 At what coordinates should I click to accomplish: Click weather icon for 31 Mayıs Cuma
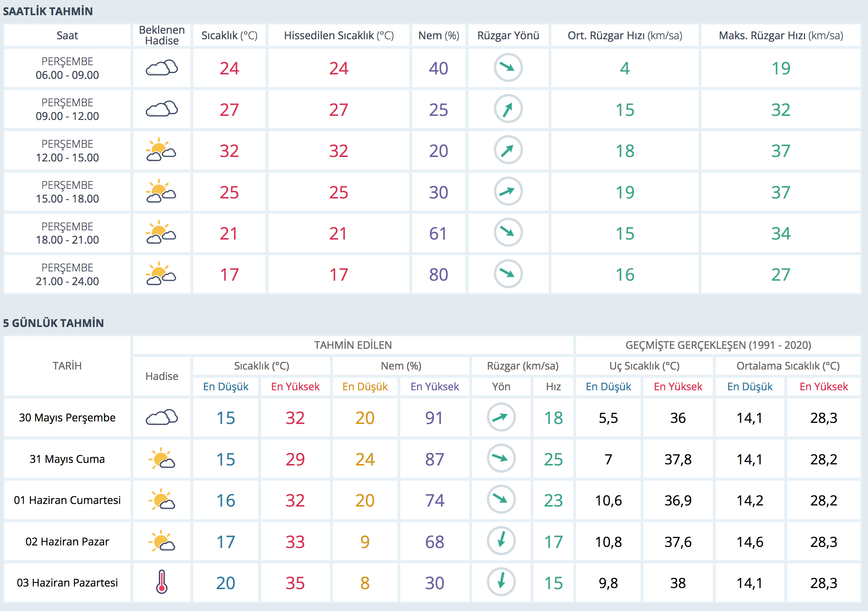pos(161,459)
